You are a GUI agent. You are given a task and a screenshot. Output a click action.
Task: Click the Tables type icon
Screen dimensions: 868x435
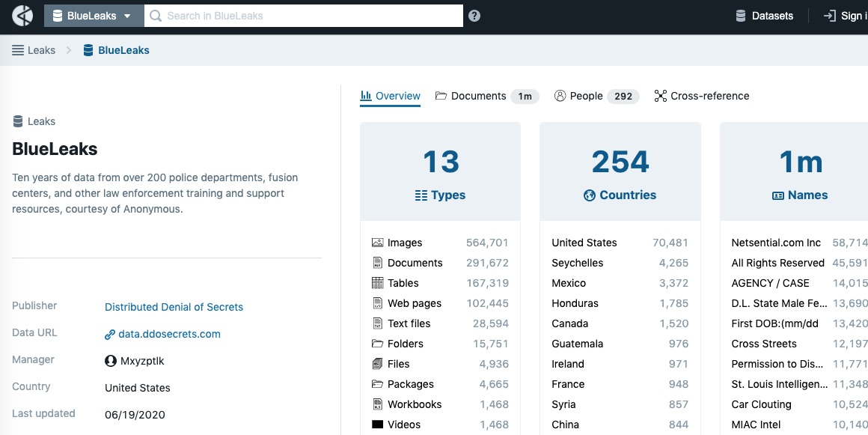point(378,283)
